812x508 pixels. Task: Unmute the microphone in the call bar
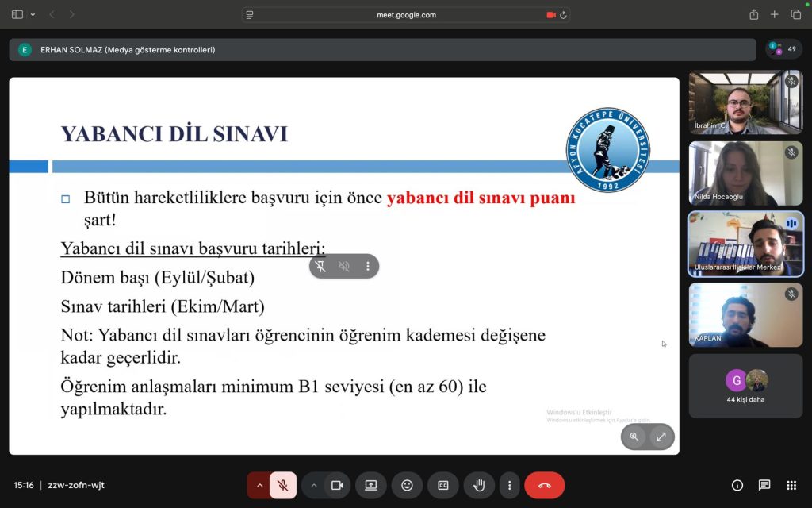coord(283,485)
